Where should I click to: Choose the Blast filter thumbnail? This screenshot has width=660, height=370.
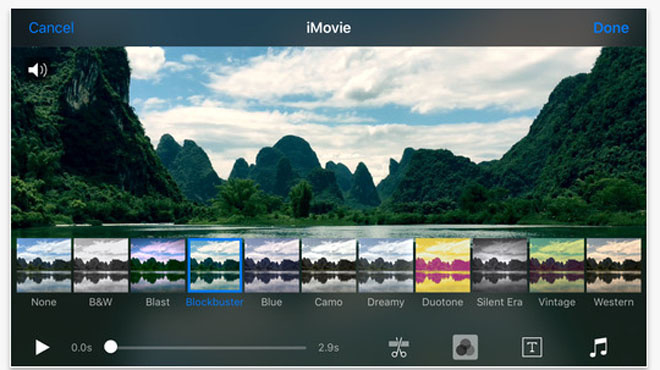pyautogui.click(x=158, y=265)
